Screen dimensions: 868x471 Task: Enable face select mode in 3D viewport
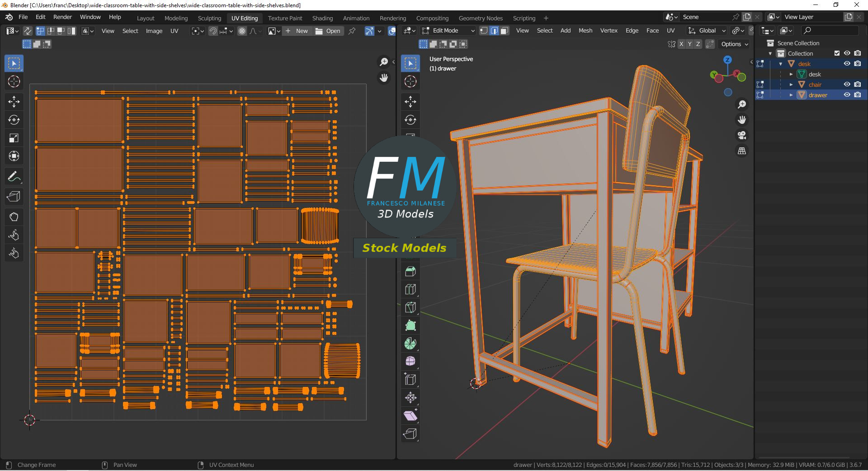[x=505, y=31]
